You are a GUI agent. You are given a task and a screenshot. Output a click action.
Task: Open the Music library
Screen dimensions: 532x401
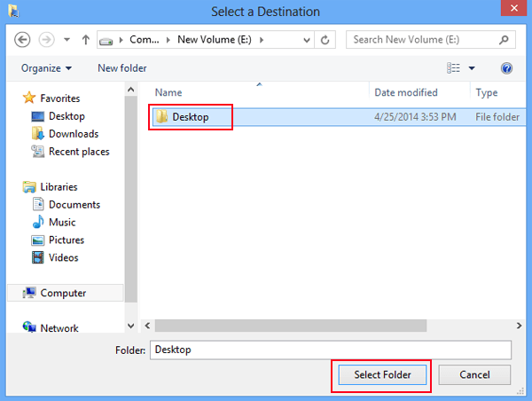point(62,223)
